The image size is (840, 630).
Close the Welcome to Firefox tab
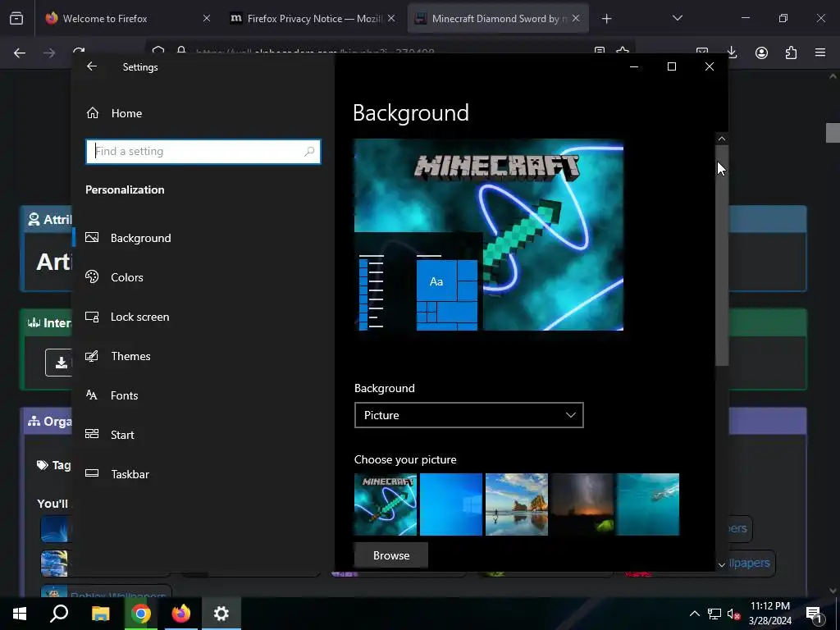[x=207, y=18]
